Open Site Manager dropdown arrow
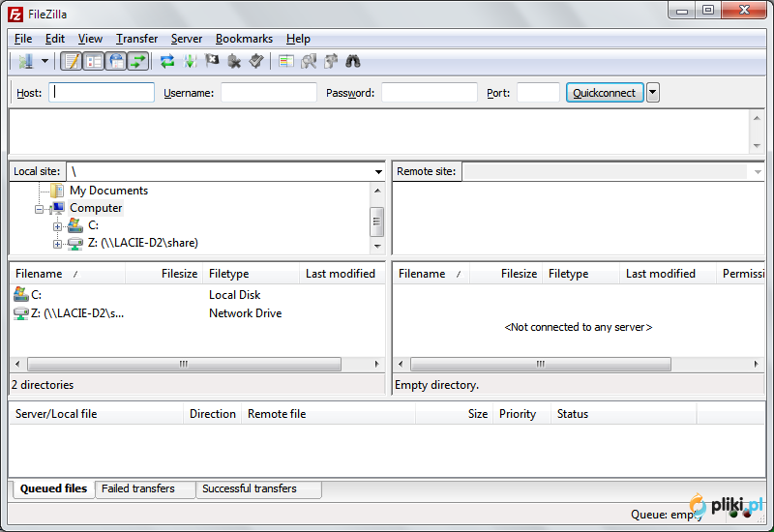This screenshot has height=532, width=774. (45, 61)
